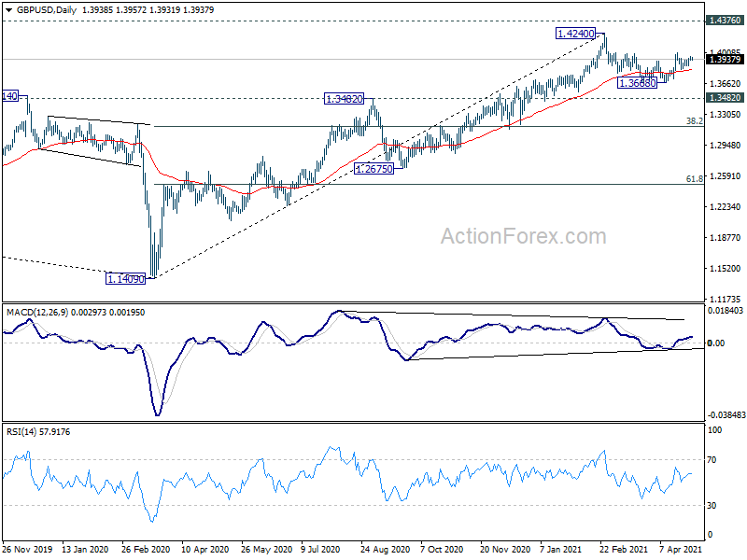Select the 1.42400 price label

pyautogui.click(x=576, y=34)
